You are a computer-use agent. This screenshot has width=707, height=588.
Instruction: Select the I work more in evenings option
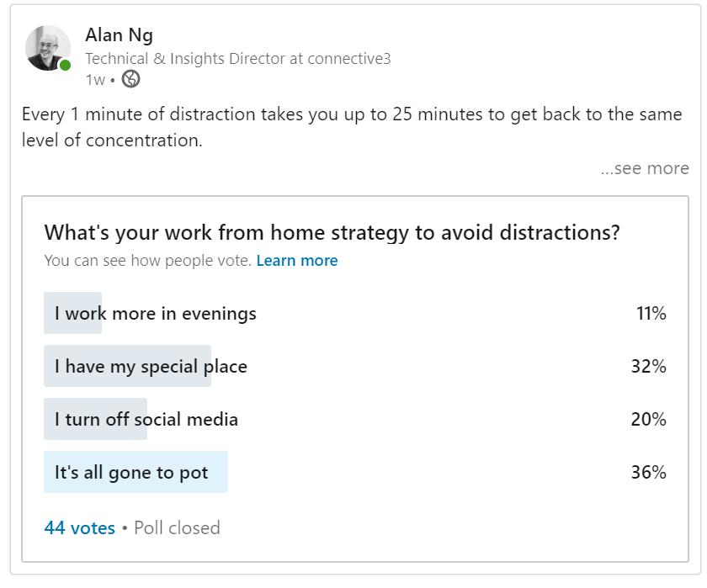[x=355, y=313]
